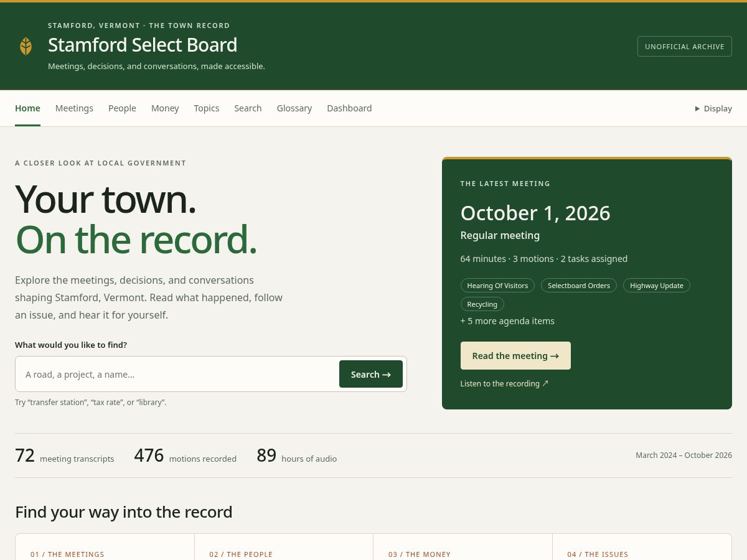Go to the Home tab
The height and width of the screenshot is (560, 747).
coord(27,108)
